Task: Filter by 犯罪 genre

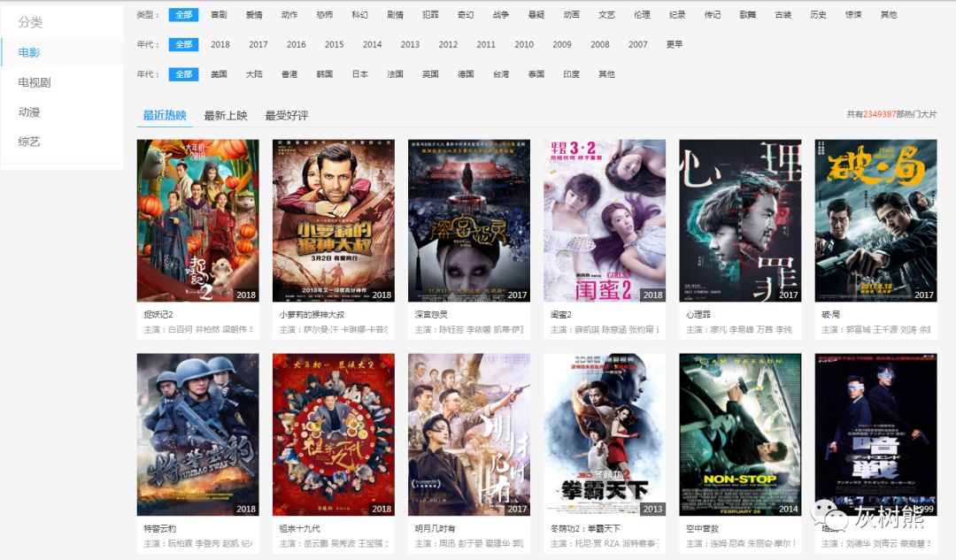Action: point(430,15)
